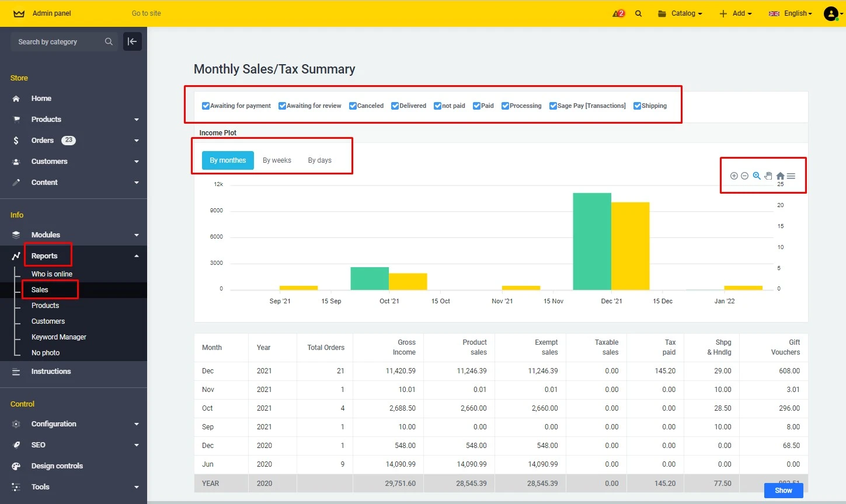Open the Catalog dropdown in the top bar
Viewport: 846px width, 504px height.
[x=680, y=13]
